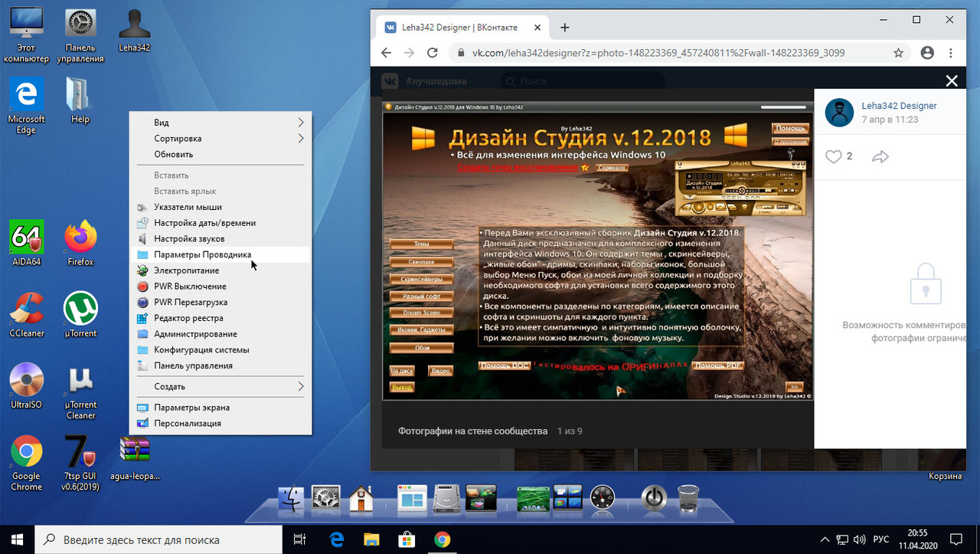Click the Google Chrome taskbar icon
The height and width of the screenshot is (554, 980).
[x=443, y=539]
